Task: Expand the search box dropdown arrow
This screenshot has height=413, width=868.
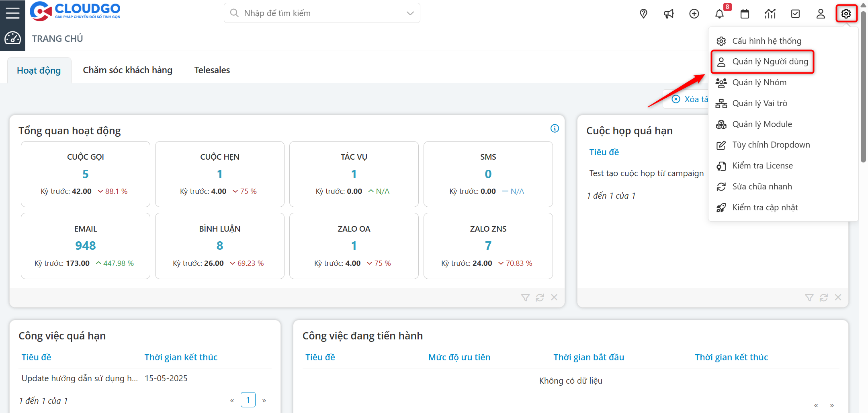Action: (x=410, y=13)
